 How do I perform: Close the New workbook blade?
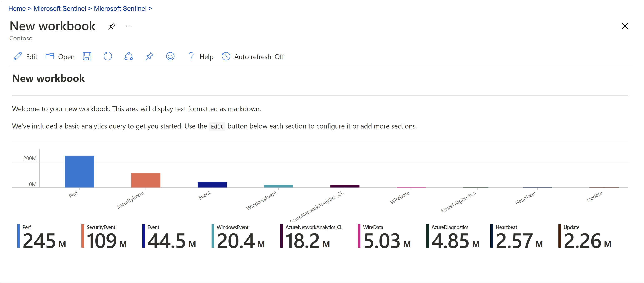[625, 26]
